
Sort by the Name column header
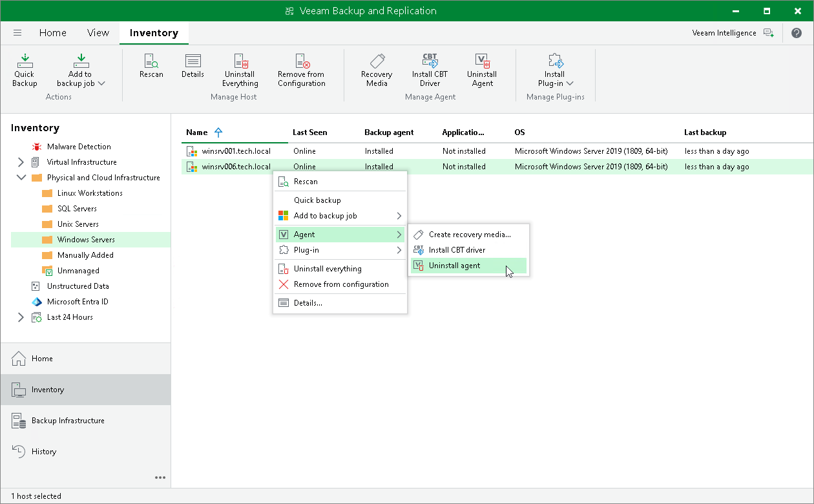tap(197, 132)
